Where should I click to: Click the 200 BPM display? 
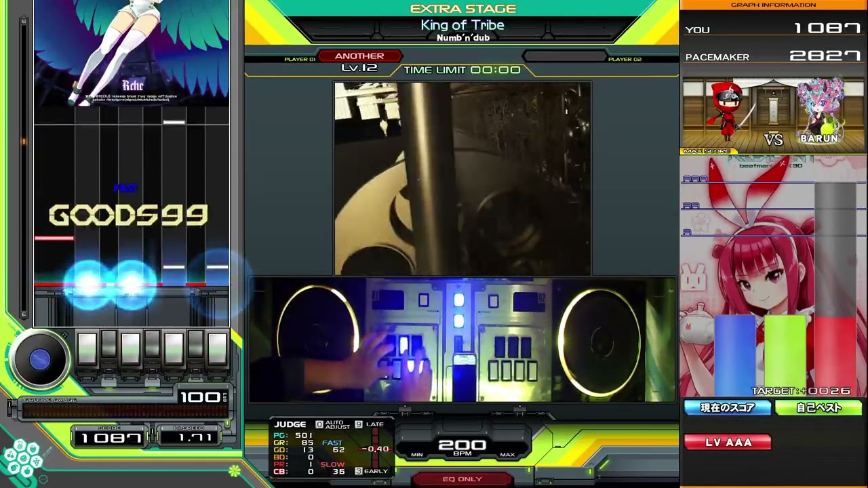462,445
